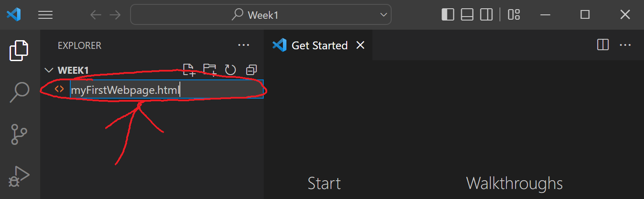This screenshot has width=644, height=199.
Task: Open the Run and Debug view
Action: (19, 177)
